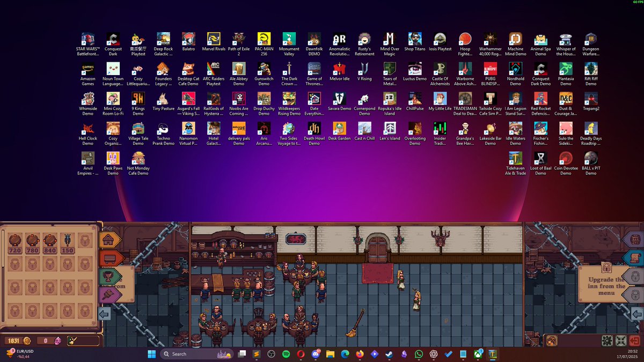This screenshot has height=362, width=644.
Task: Toggle the fullscreen collapse arrows button
Action: [x=621, y=341]
